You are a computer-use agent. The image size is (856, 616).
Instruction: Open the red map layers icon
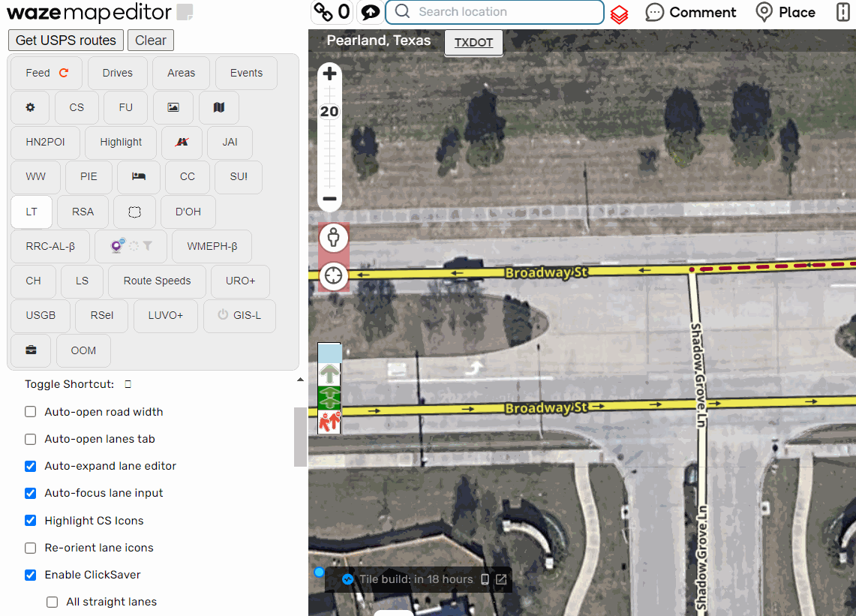(619, 14)
